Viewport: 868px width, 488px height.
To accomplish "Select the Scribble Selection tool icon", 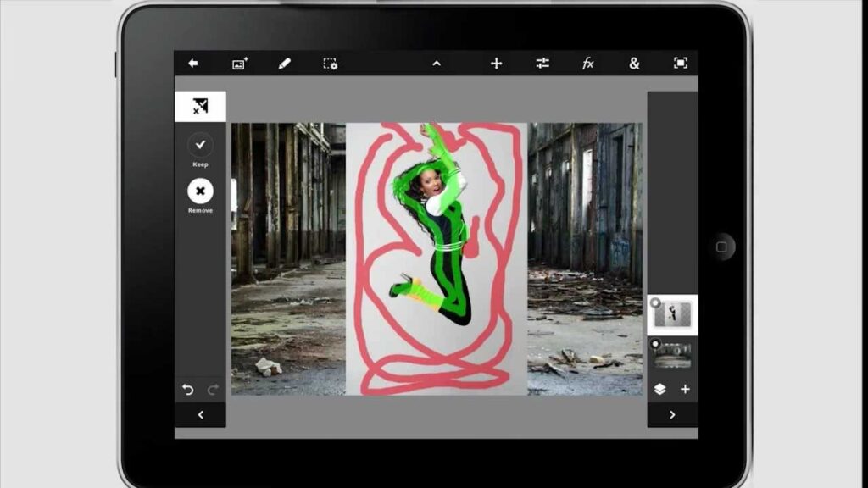I will [x=200, y=106].
